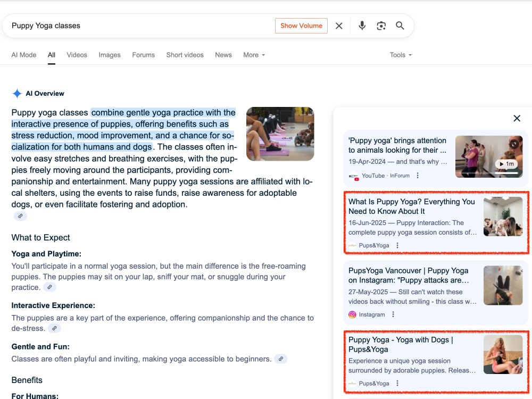532x399 pixels.
Task: Open 'Puppy Yoga - Yoga with Dogs' result
Action: click(401, 344)
